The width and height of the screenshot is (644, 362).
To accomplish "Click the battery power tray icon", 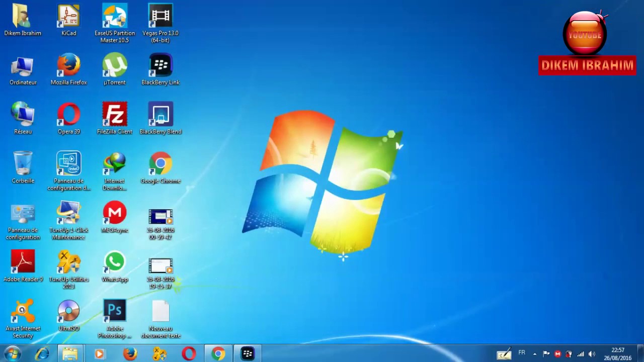I will coord(569,354).
